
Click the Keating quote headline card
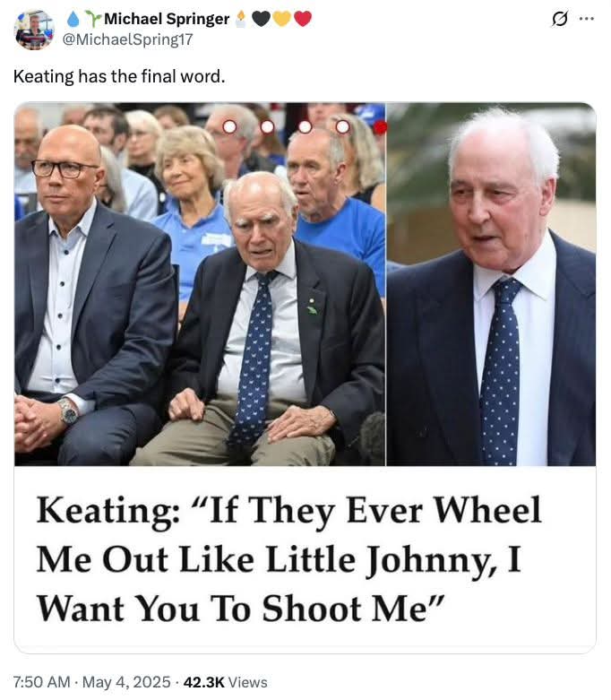[x=305, y=559]
